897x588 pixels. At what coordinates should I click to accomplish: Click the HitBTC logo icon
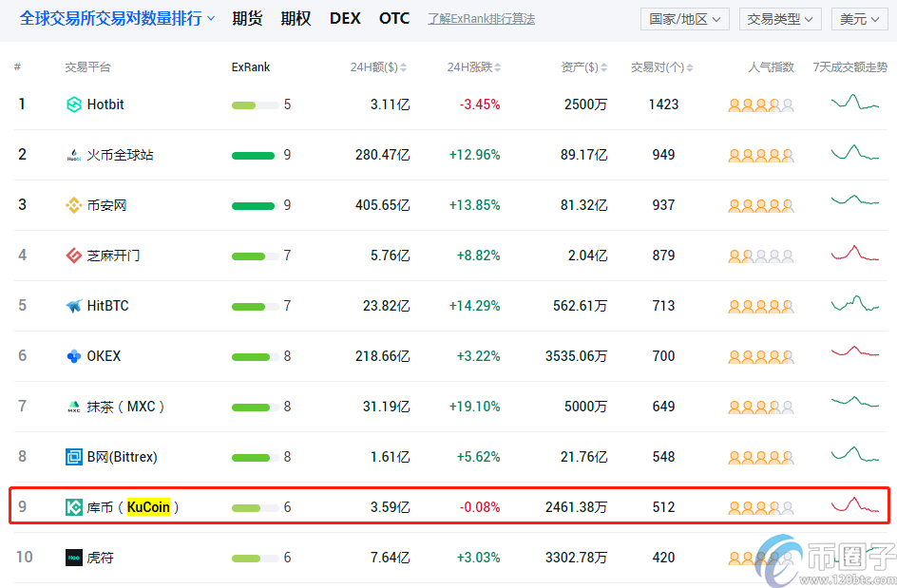coord(74,306)
